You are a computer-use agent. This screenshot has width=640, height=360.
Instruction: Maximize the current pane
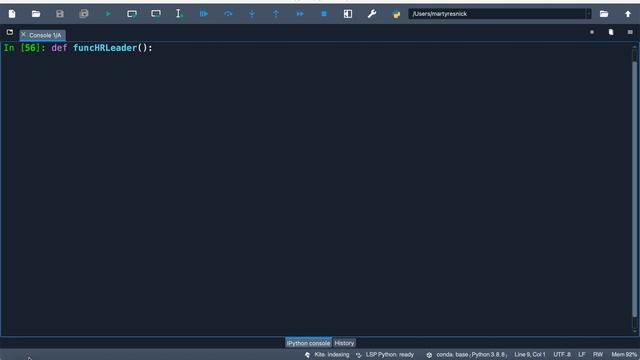pyautogui.click(x=348, y=14)
